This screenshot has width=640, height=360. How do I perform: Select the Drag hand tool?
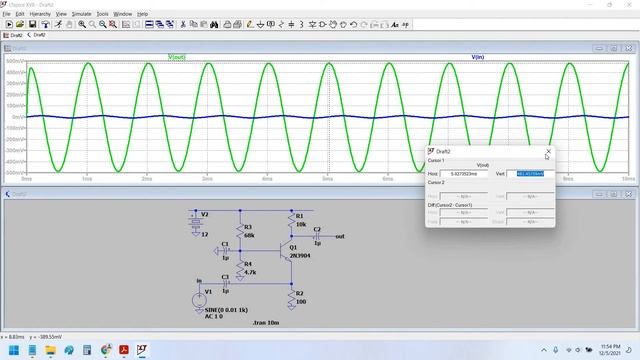coord(343,24)
